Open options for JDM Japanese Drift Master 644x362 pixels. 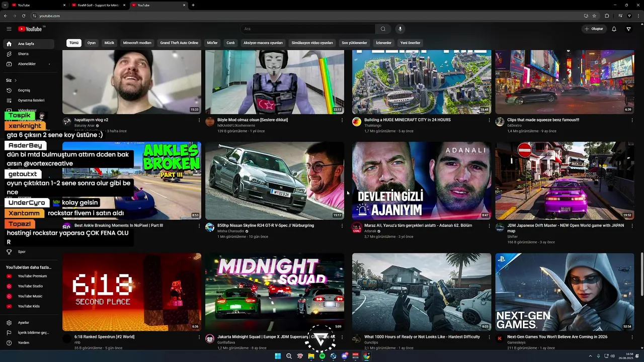[632, 226]
